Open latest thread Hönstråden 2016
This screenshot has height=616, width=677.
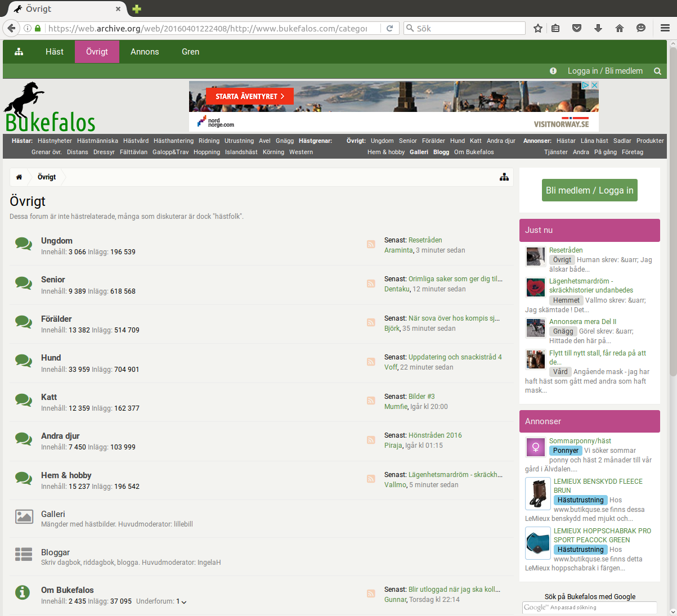tap(435, 435)
